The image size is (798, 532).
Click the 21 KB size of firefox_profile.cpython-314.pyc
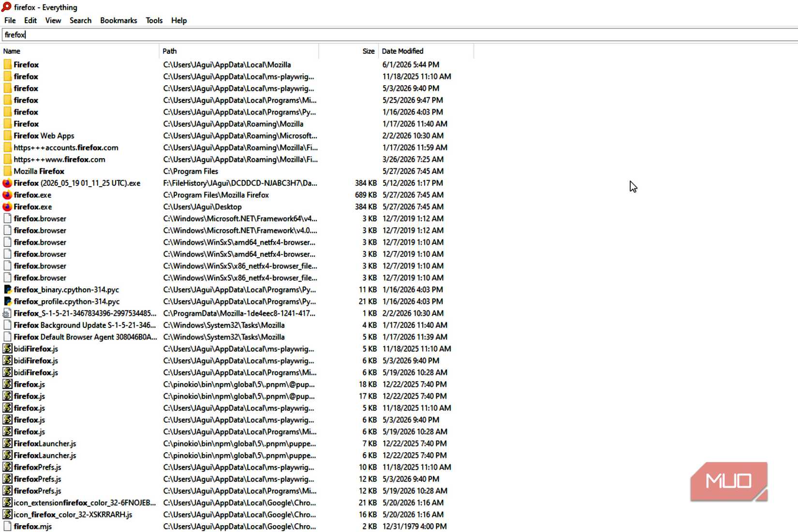pyautogui.click(x=368, y=301)
